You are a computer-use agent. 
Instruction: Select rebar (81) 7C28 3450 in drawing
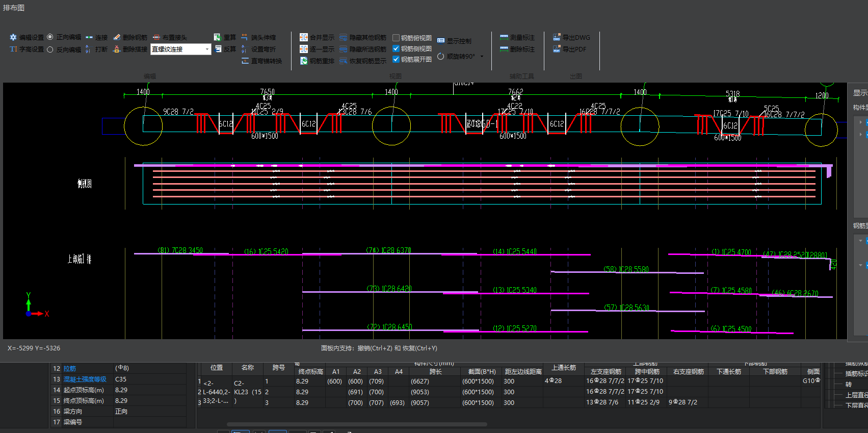[x=180, y=250]
